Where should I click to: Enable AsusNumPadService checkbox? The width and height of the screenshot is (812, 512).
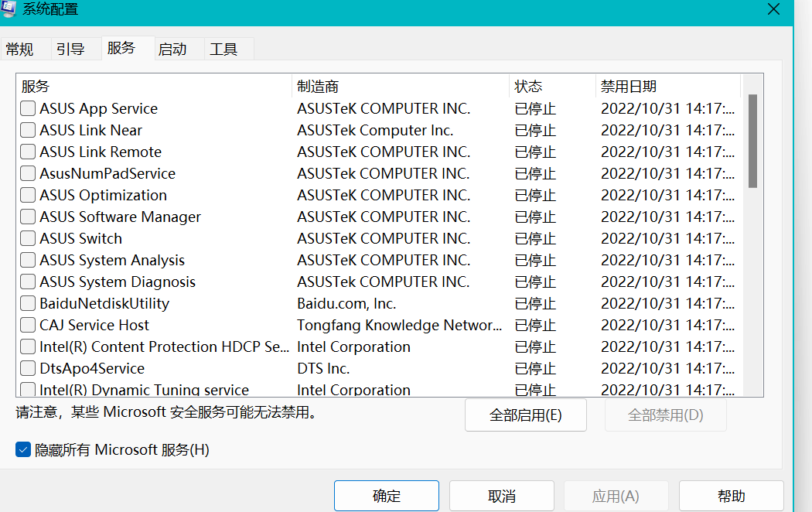(x=28, y=173)
